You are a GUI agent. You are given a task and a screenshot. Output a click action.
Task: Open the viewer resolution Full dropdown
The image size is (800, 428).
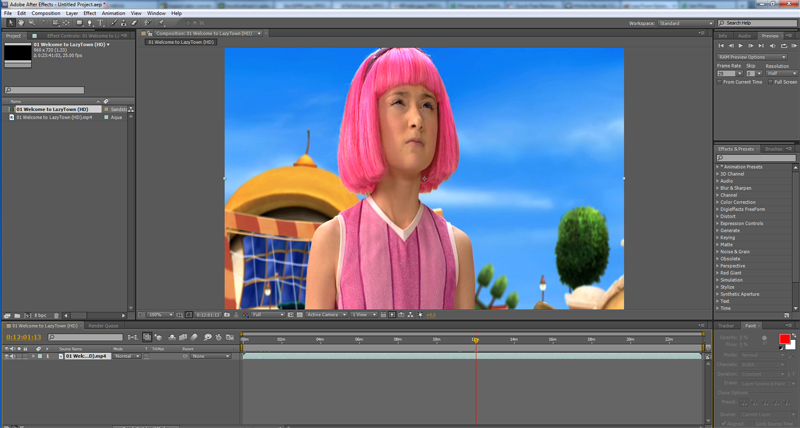click(x=267, y=315)
